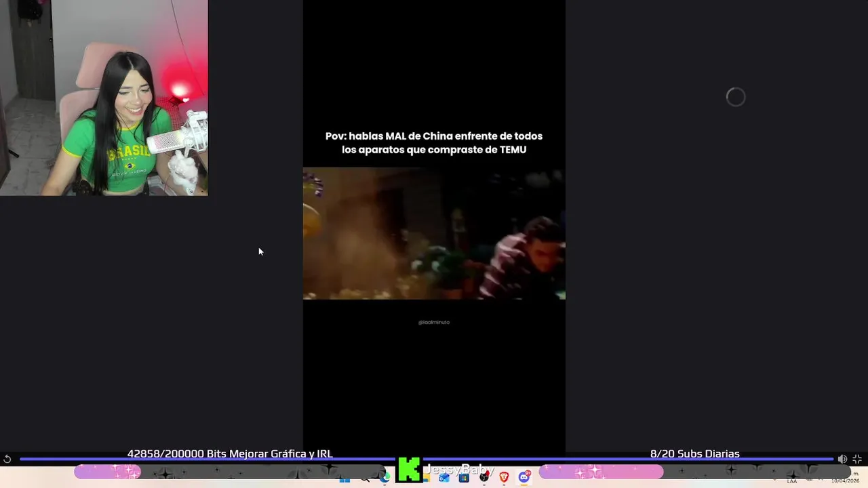Screen dimensions: 868x488
Task: Switch to Brave browser in the taskbar
Action: (504, 477)
